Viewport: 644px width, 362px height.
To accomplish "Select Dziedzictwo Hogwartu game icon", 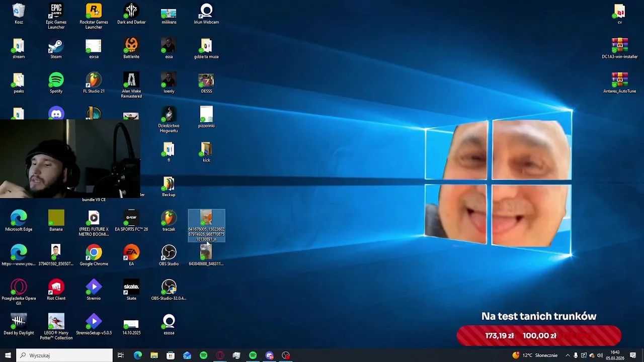I will [169, 120].
